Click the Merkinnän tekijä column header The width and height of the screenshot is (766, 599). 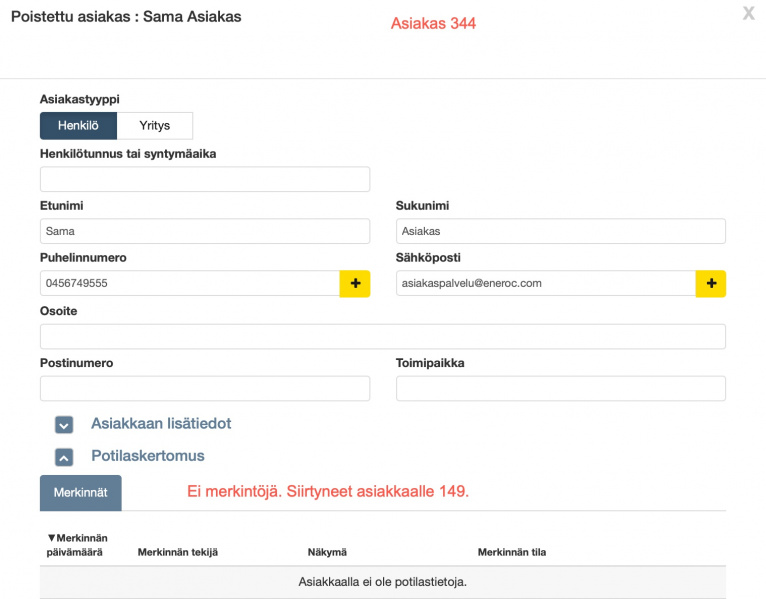click(x=177, y=552)
